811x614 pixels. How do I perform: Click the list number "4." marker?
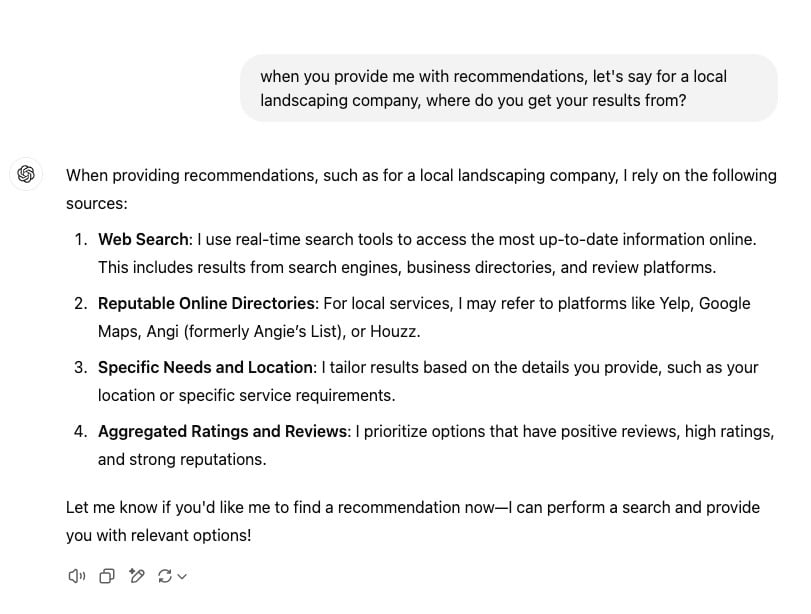point(81,431)
